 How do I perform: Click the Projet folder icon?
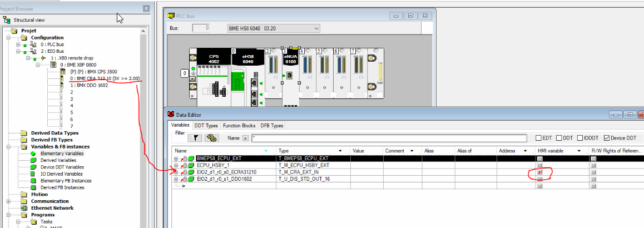pos(14,31)
